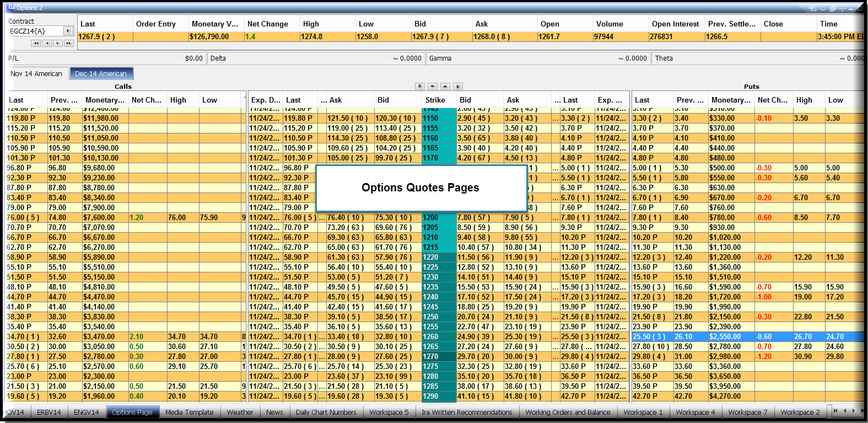This screenshot has height=423, width=868.
Task: Click the Strike column header
Action: pos(439,100)
